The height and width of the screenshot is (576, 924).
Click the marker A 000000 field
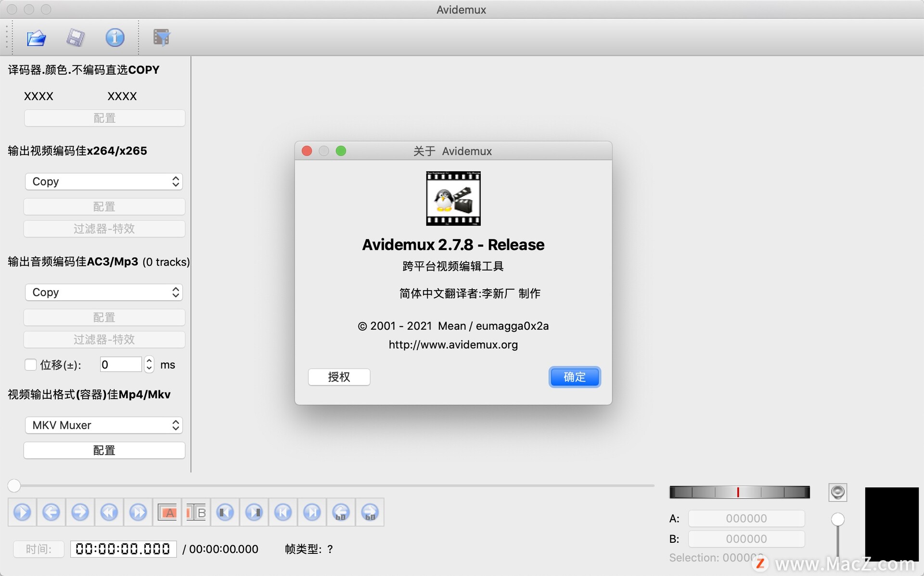coord(746,518)
